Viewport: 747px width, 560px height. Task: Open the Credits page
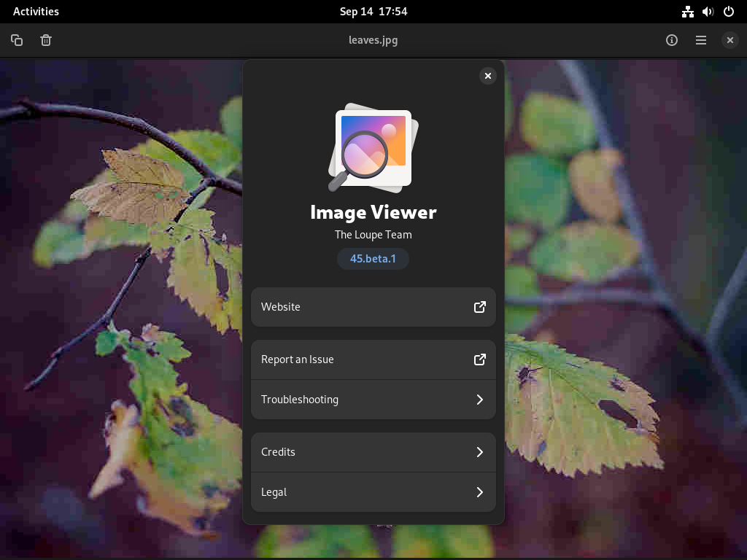pos(373,452)
